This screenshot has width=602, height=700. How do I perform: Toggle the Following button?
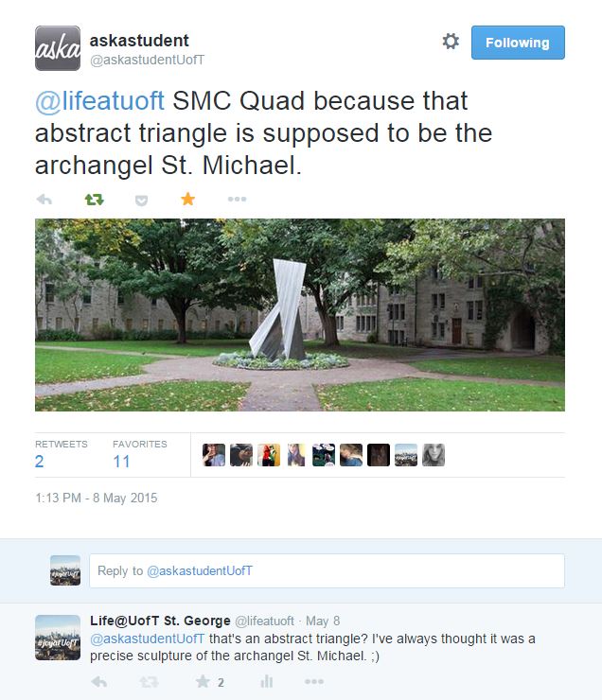(518, 43)
